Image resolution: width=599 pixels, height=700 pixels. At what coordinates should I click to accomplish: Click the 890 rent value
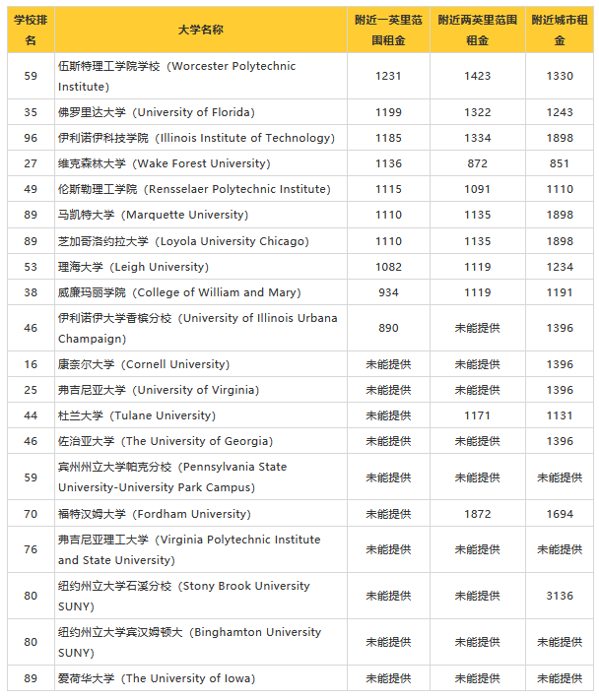(x=388, y=328)
